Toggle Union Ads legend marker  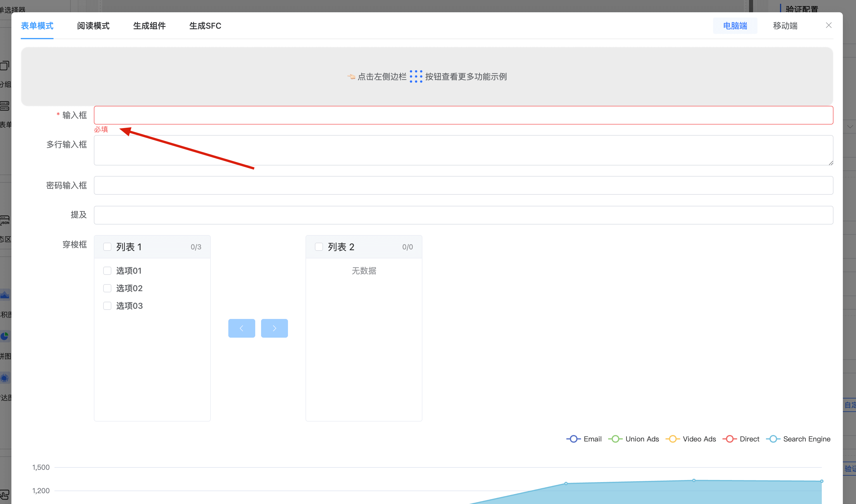(615, 439)
